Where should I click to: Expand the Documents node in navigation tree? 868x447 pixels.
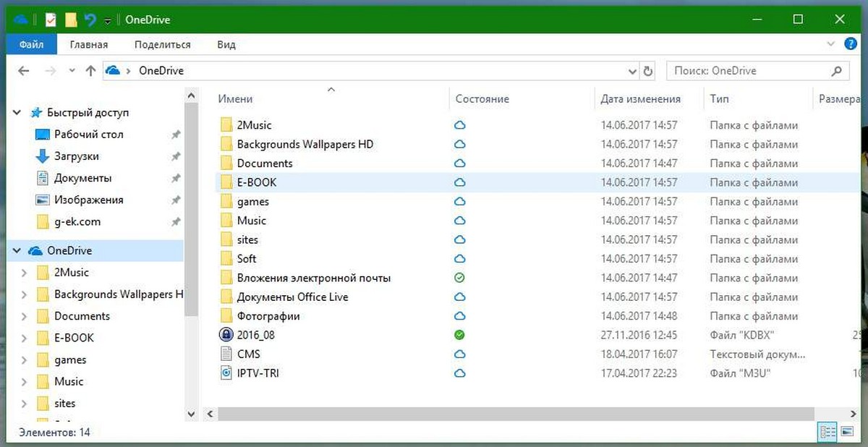[x=24, y=316]
